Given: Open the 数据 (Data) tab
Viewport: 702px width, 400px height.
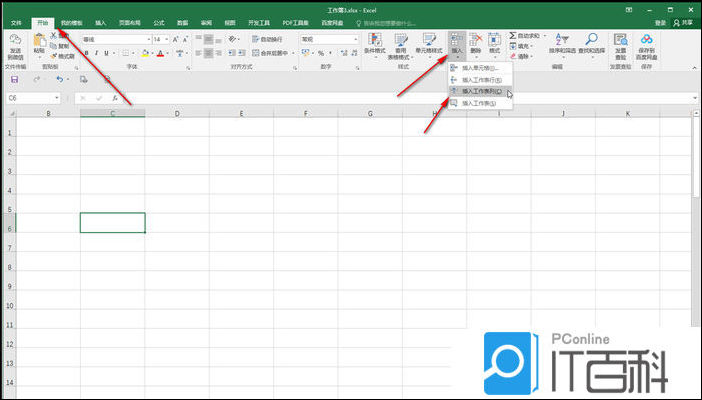Looking at the screenshot, I should click(182, 23).
